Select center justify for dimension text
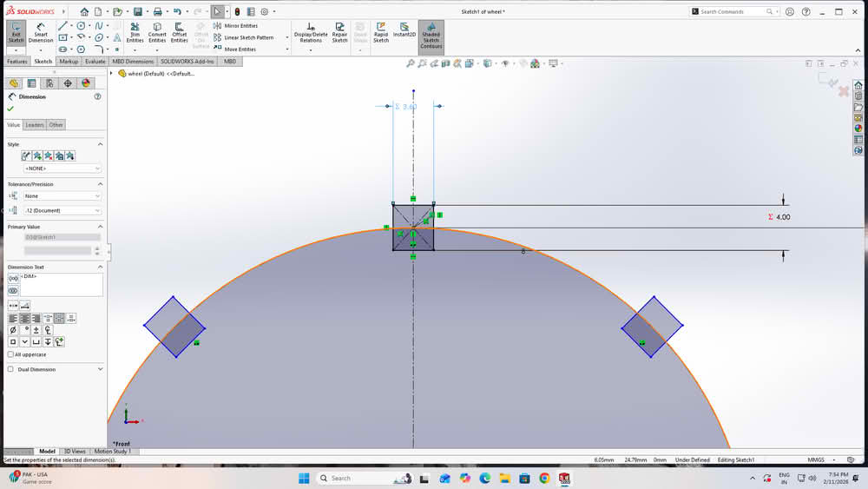868x489 pixels. click(x=24, y=319)
